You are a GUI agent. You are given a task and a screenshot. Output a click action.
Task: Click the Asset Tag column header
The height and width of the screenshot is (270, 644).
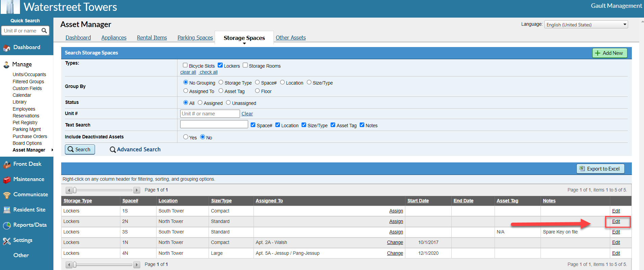coord(507,201)
